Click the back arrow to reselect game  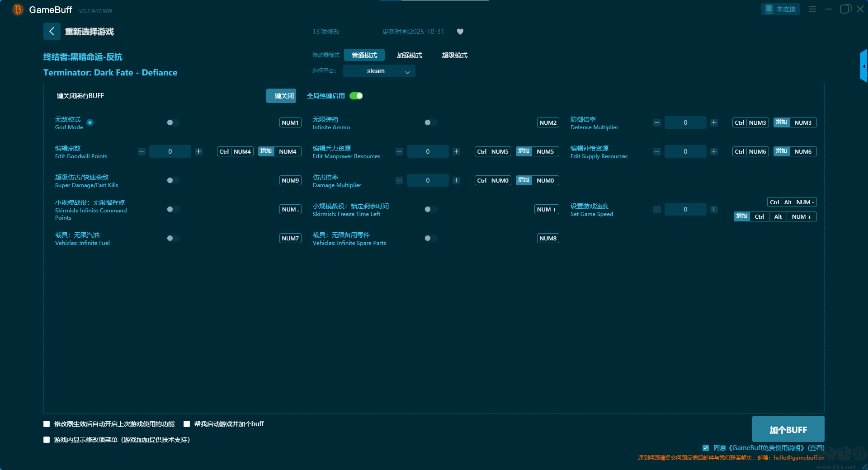pyautogui.click(x=52, y=31)
